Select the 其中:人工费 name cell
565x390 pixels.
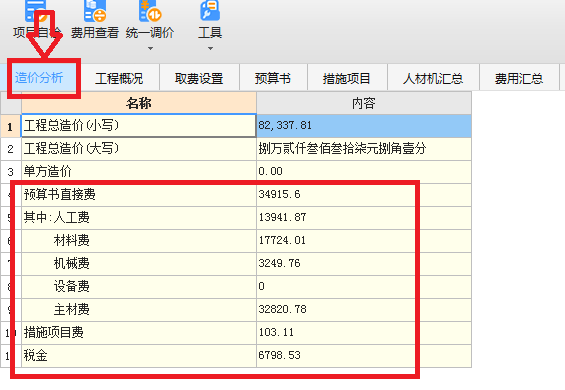pyautogui.click(x=139, y=218)
